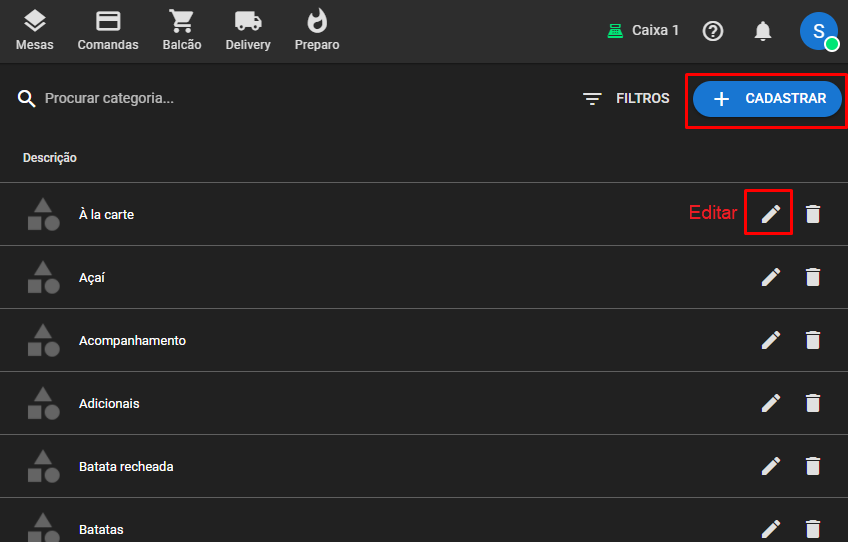Open the Mesas section
This screenshot has width=848, height=542.
click(x=35, y=30)
